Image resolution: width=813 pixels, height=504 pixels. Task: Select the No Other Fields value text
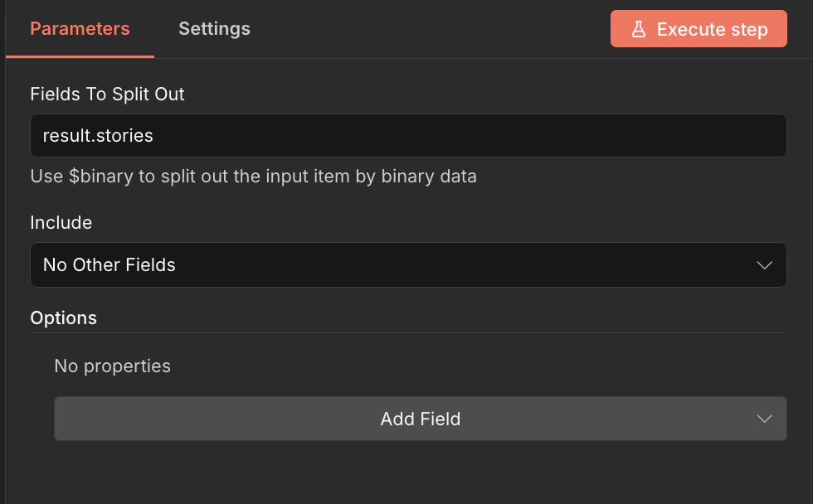109,264
